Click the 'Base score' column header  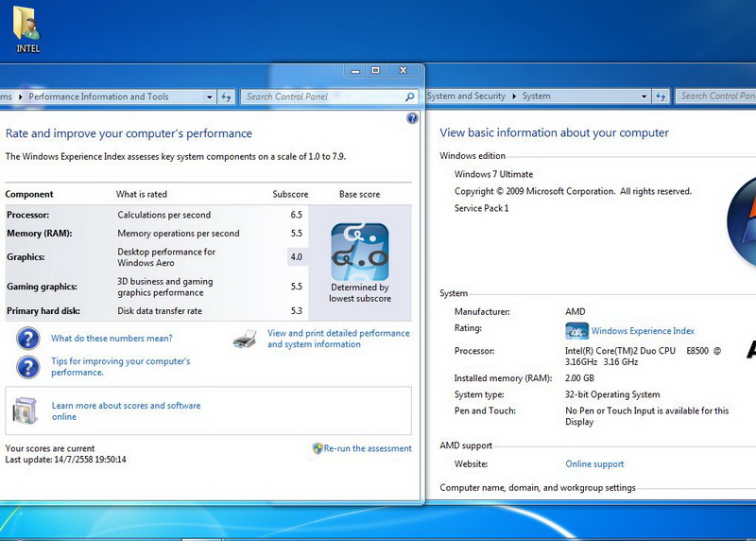coord(360,195)
